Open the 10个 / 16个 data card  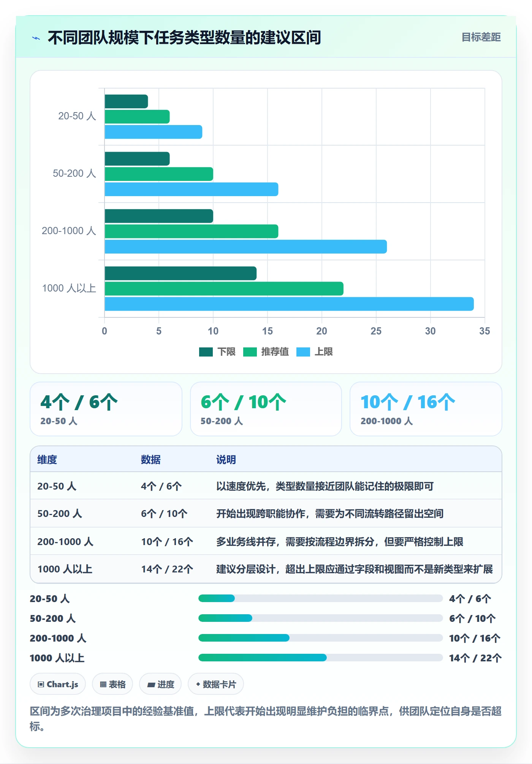[x=426, y=409]
